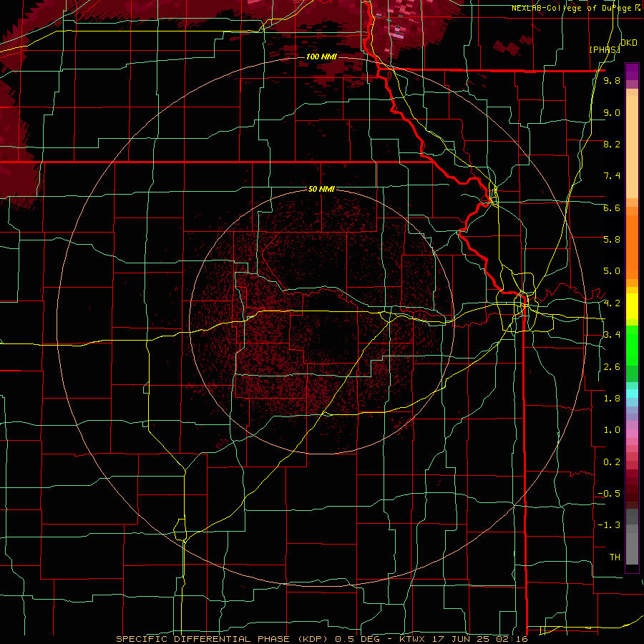Click the orange segment of the color bar
The image size is (644, 644).
pyautogui.click(x=632, y=243)
